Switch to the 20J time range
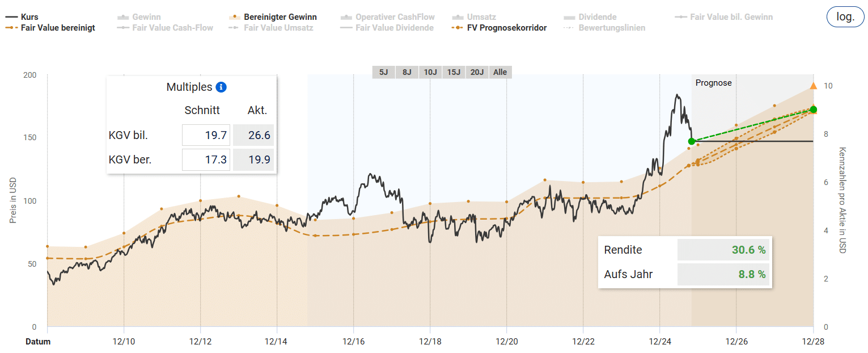This screenshot has width=868, height=353. tap(477, 72)
